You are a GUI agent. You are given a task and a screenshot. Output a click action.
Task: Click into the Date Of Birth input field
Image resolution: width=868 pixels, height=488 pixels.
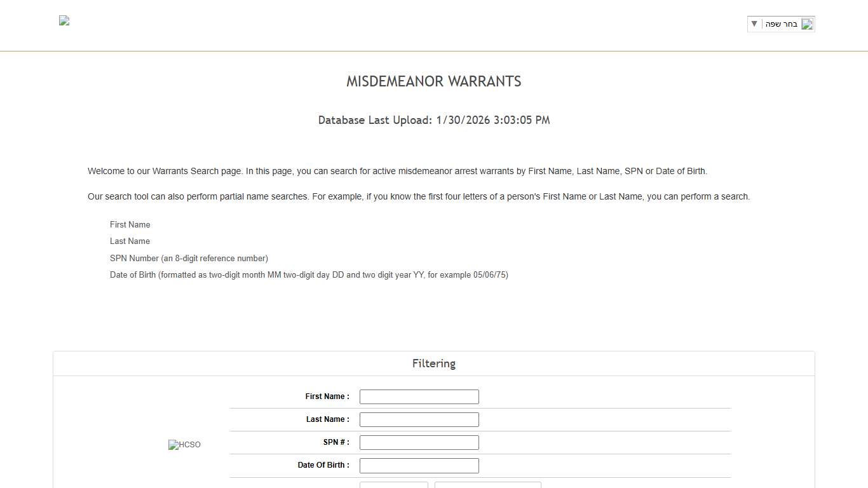click(419, 465)
